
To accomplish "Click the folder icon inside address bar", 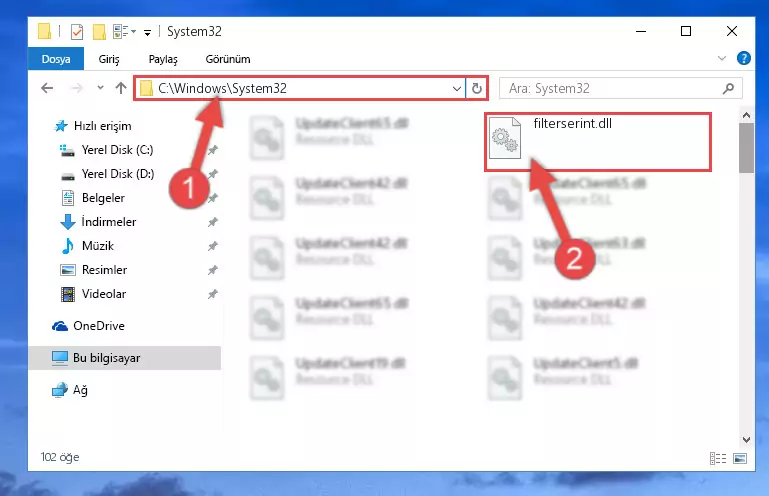I will point(146,88).
